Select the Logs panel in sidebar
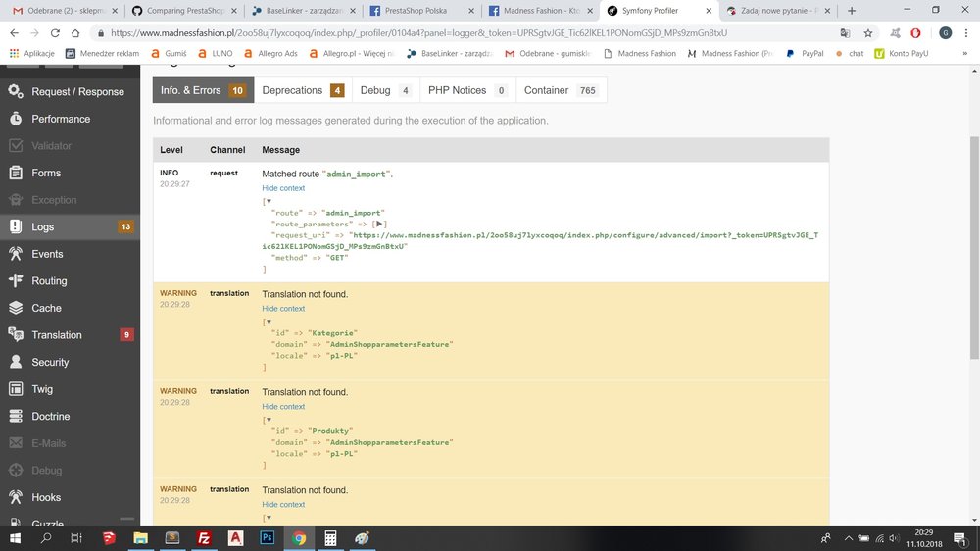980x551 pixels. (70, 227)
